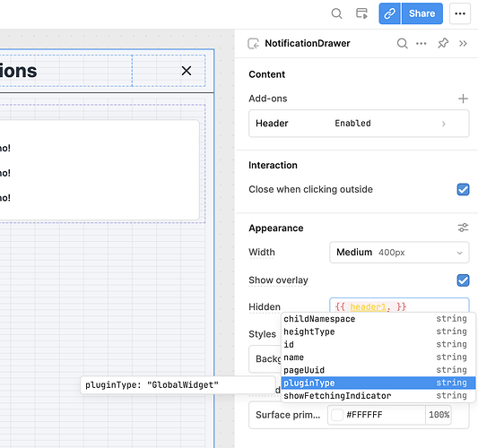
Task: Choose id in the autocomplete list
Action: tap(378, 344)
